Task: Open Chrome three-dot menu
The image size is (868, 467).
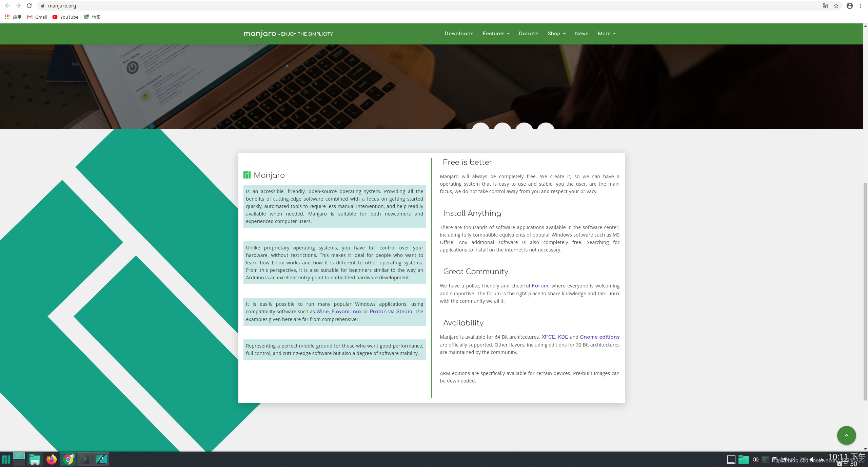Action: [861, 6]
